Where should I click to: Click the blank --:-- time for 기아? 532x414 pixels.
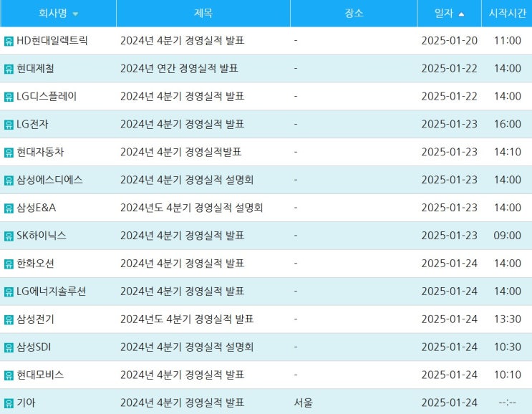507,403
